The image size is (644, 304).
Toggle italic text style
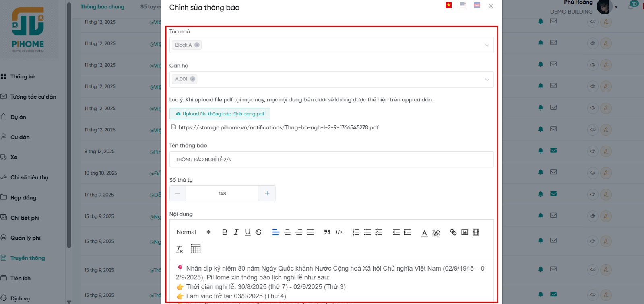tap(236, 232)
